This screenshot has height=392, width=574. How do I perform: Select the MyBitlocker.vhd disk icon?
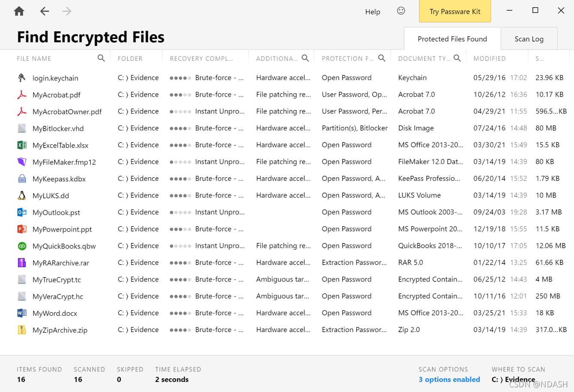[21, 128]
